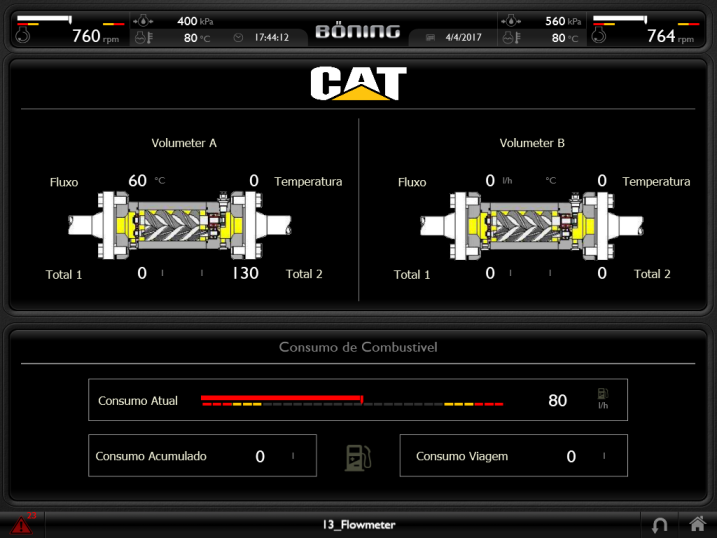
Task: Click the date 4/4/2017
Action: 463,37
